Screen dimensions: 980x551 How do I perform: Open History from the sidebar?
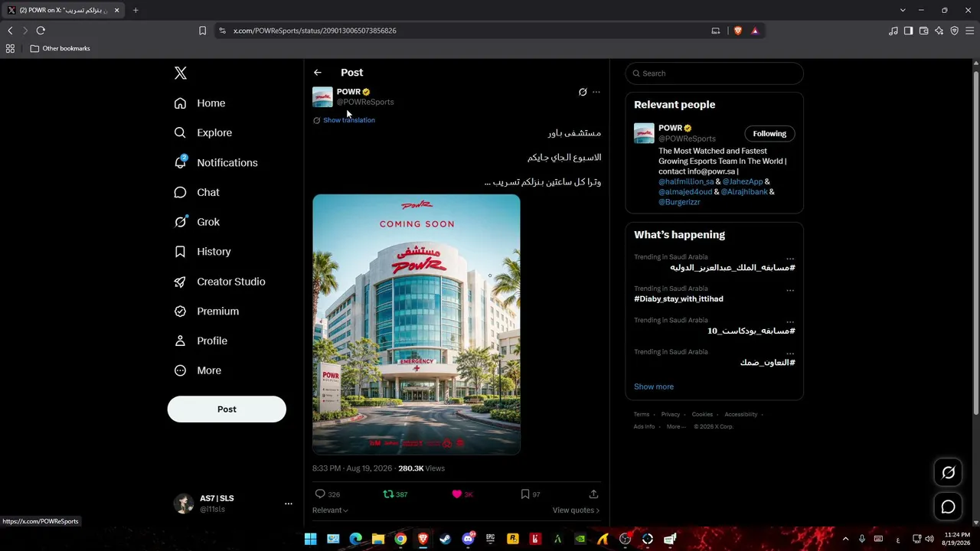pos(202,252)
